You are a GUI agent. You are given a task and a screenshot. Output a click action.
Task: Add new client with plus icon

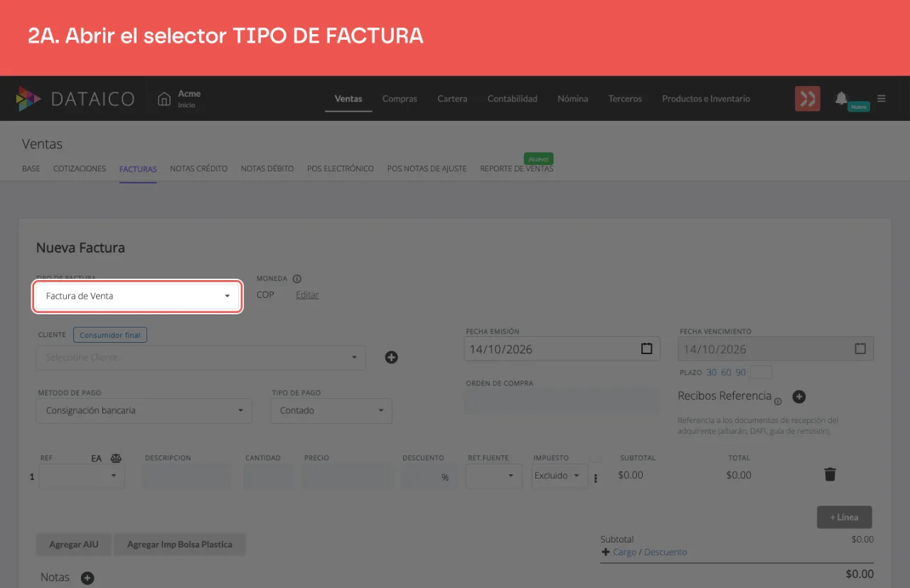pos(391,357)
